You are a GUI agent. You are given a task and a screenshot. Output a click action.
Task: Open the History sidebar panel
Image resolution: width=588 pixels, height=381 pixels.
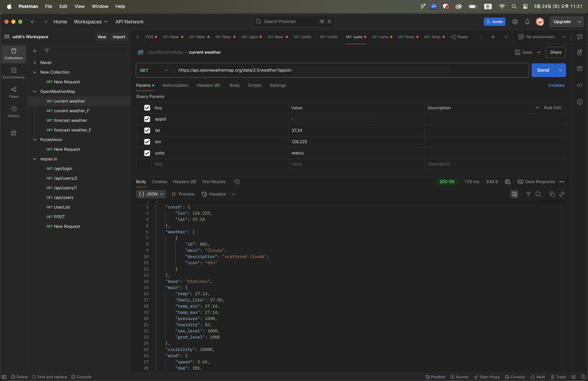coord(14,112)
